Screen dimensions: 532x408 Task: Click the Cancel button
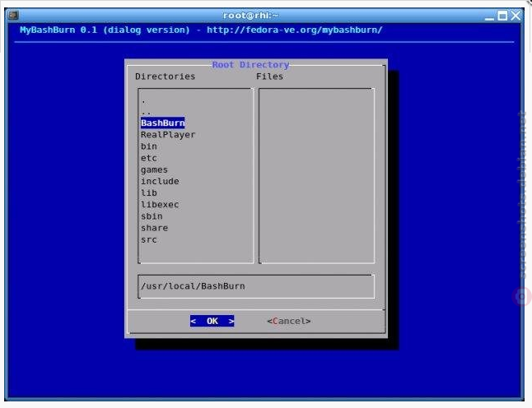pyautogui.click(x=289, y=321)
